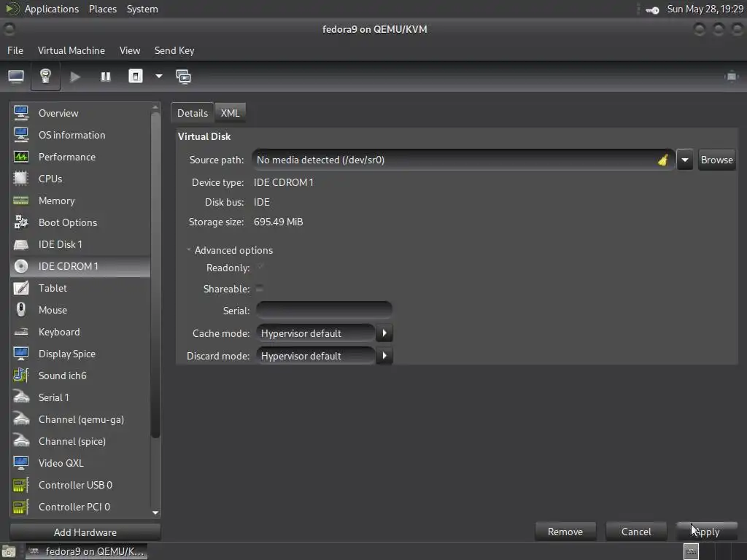Click the fedora9 taskbar window button

pyautogui.click(x=86, y=551)
